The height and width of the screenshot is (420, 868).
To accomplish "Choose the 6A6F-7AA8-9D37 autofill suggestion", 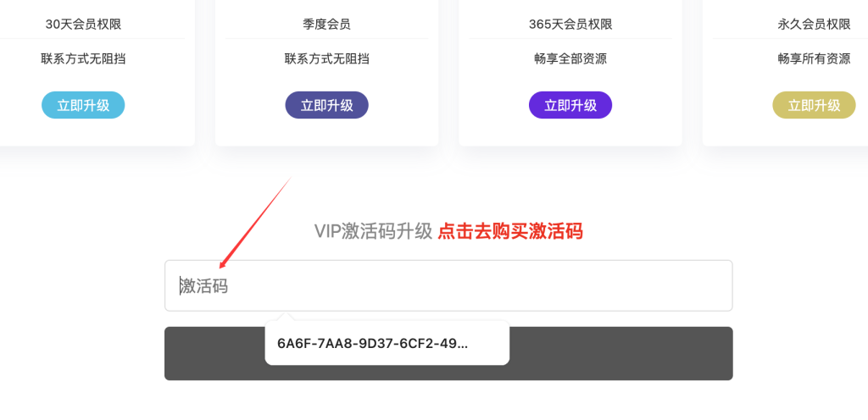I will tap(387, 343).
